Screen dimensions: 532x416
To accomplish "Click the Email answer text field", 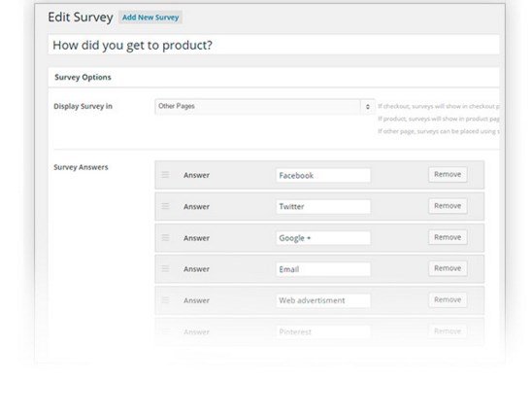I will pos(323,269).
